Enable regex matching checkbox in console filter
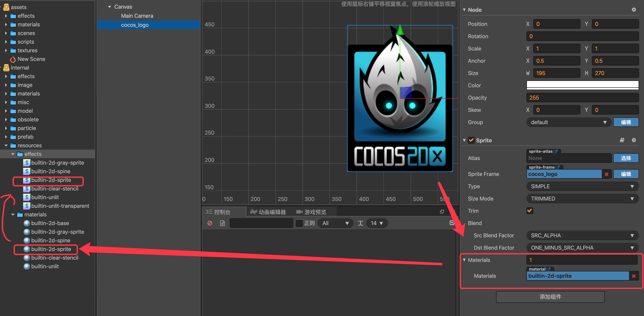Screen dimensions: 644x316 pos(299,223)
